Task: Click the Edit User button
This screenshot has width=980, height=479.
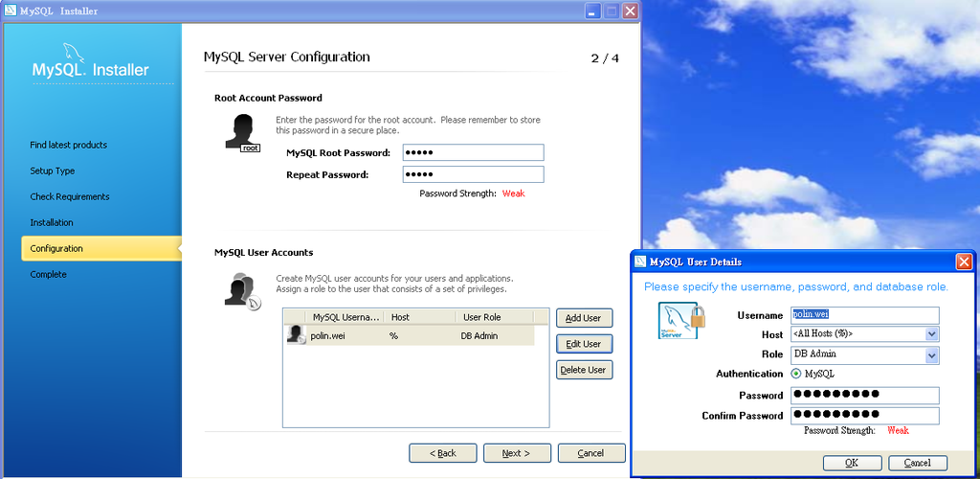Action: pos(585,344)
